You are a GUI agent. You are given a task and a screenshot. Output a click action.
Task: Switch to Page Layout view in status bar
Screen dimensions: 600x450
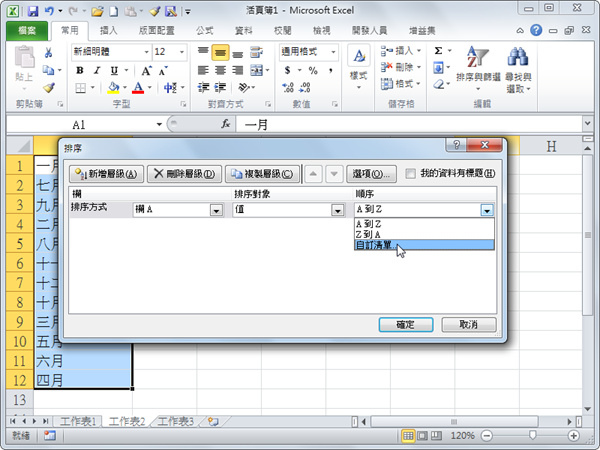point(422,435)
